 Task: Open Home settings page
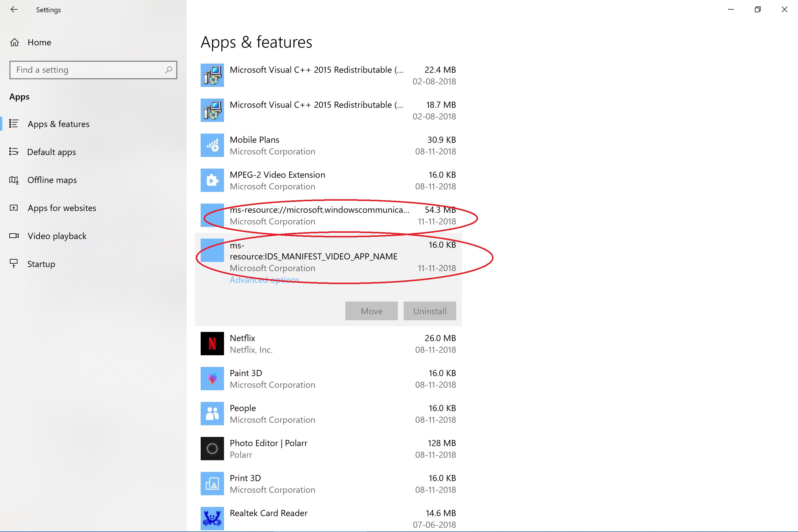[x=39, y=42]
